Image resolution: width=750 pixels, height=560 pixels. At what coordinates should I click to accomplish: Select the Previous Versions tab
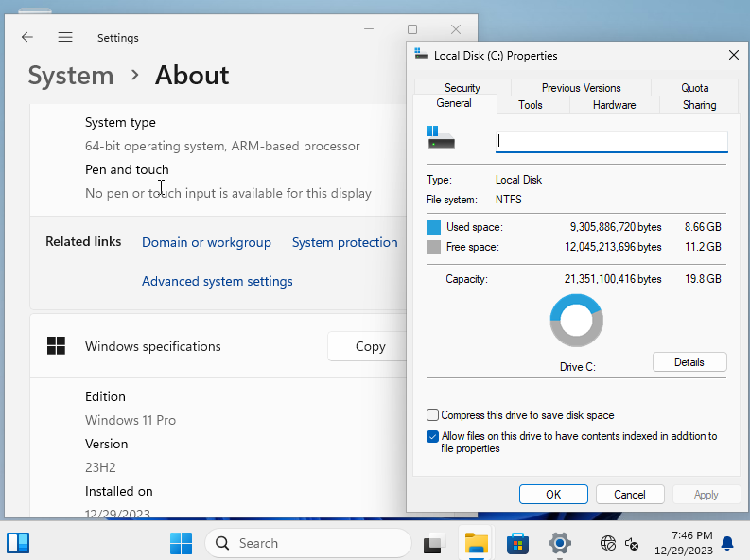tap(581, 88)
